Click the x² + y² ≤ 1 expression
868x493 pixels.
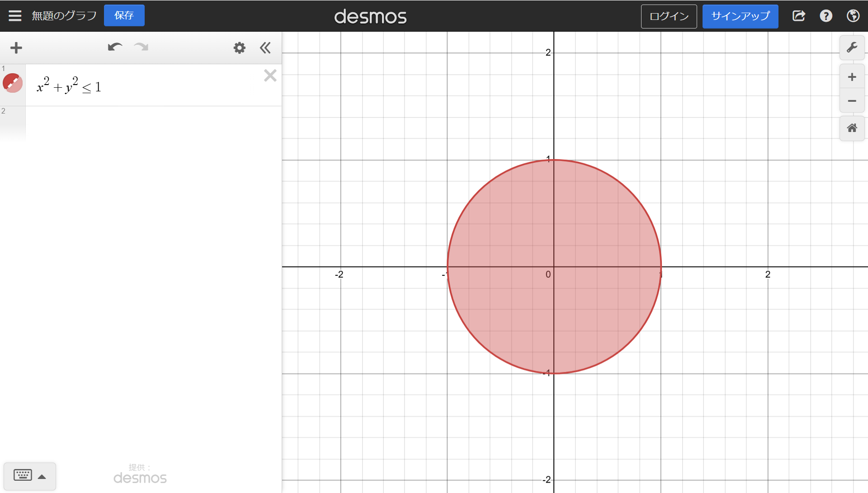coord(69,85)
